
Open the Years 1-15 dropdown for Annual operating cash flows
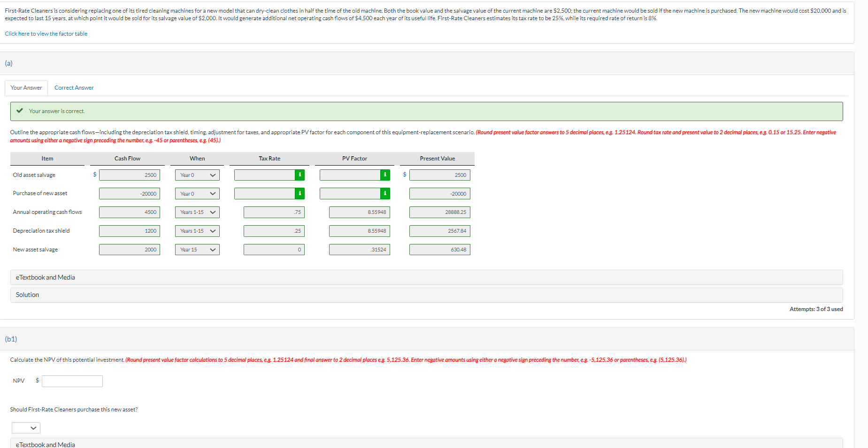(x=197, y=212)
